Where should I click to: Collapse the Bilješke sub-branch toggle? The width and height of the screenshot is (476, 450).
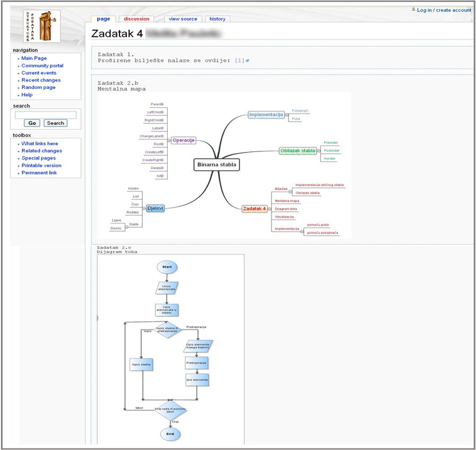click(x=290, y=192)
